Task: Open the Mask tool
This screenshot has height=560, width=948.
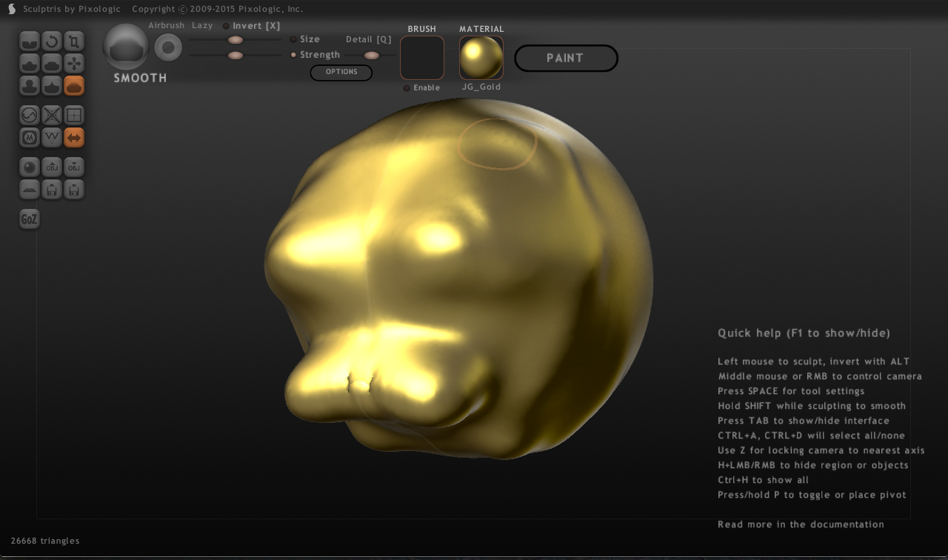Action: [29, 137]
